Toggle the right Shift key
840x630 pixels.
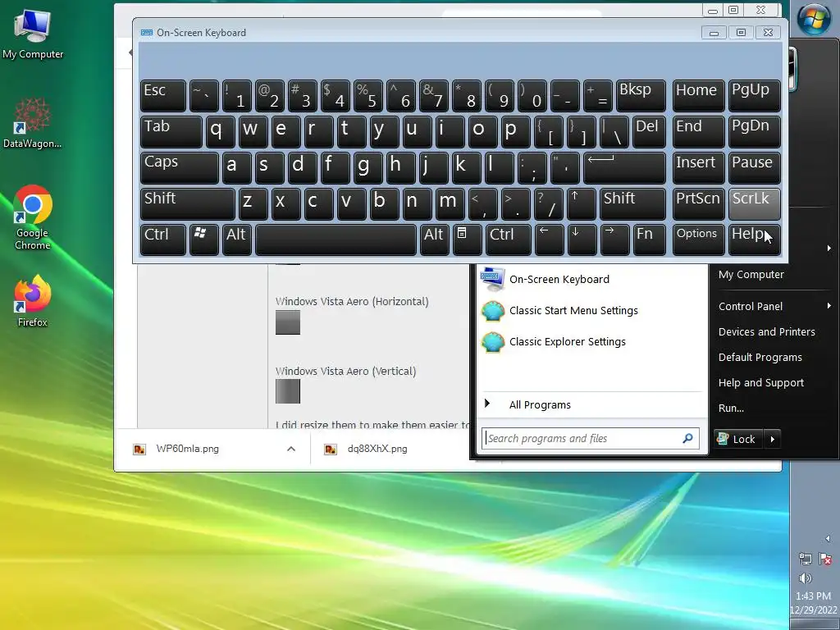[x=632, y=203]
